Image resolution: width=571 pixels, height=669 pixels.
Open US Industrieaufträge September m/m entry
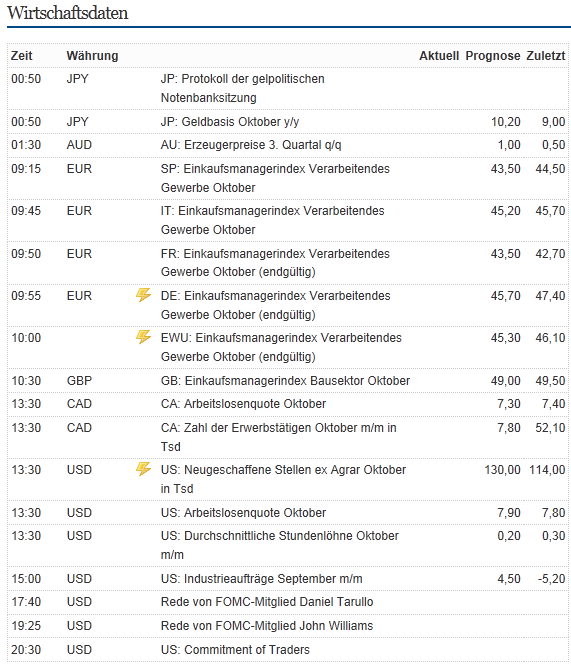point(288,579)
